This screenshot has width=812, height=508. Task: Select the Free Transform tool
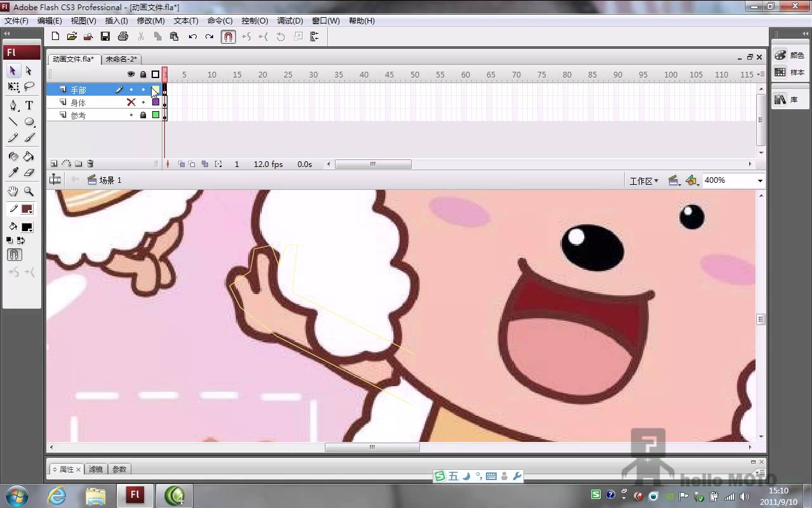pos(13,87)
